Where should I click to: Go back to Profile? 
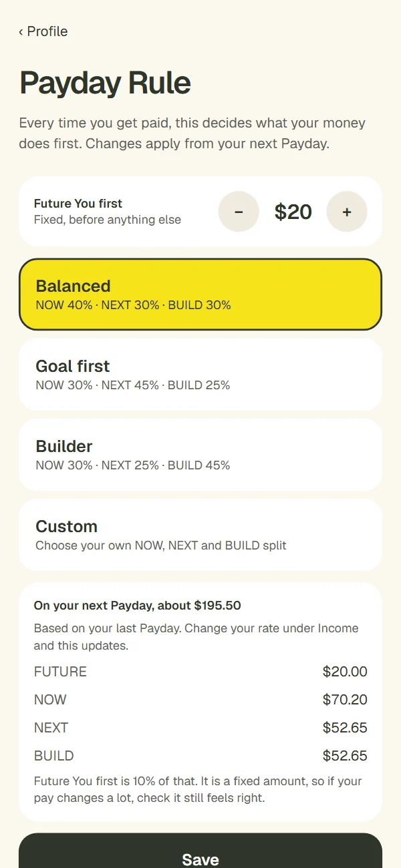[43, 31]
